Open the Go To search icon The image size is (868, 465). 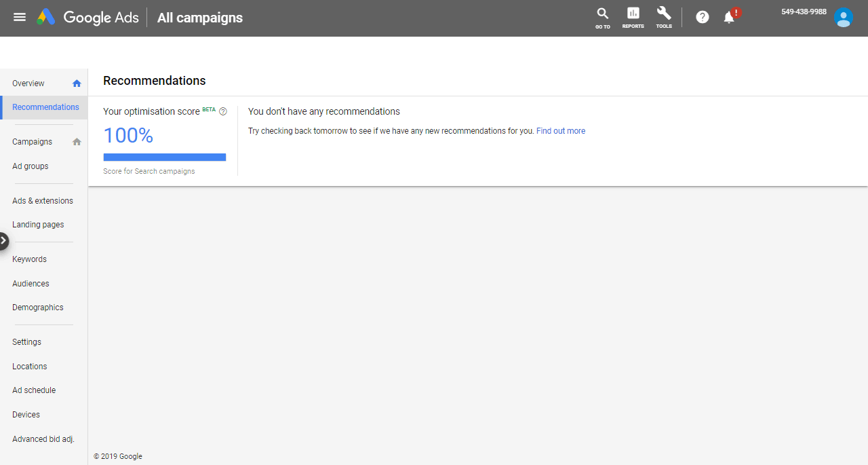point(602,17)
